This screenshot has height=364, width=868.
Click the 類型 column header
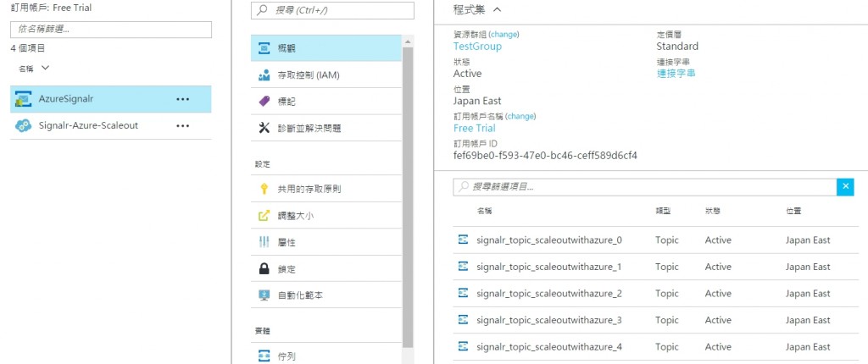(663, 211)
